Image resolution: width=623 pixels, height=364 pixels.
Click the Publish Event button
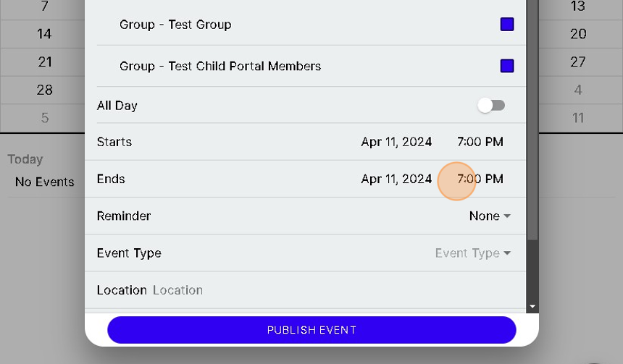coord(311,330)
